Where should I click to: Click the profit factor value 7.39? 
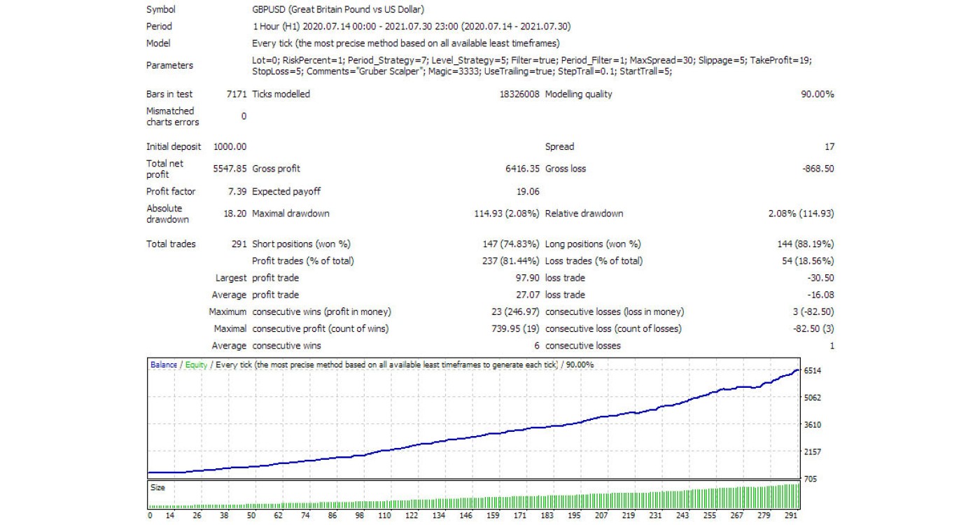237,192
